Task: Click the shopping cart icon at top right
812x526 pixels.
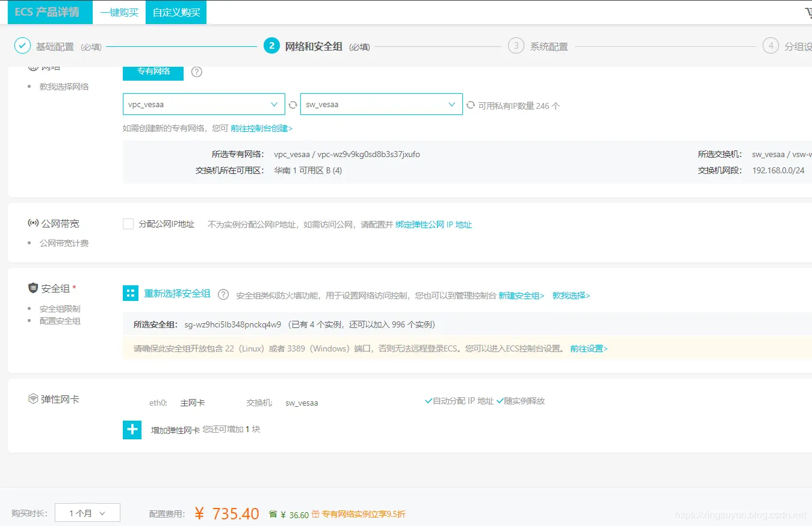Action: pyautogui.click(x=808, y=12)
